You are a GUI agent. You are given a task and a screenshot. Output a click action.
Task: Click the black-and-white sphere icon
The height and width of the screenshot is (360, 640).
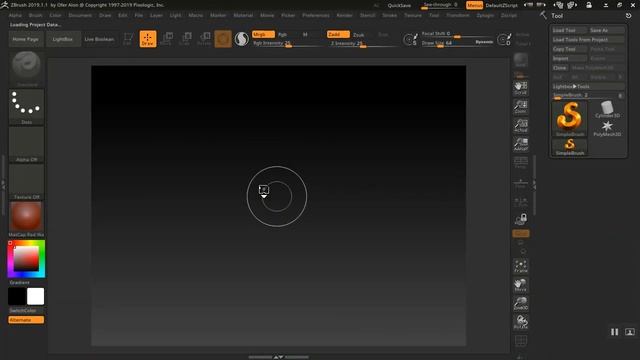(x=242, y=39)
